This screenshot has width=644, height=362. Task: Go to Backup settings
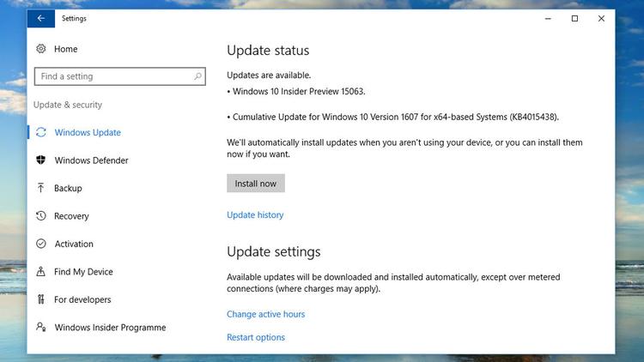[68, 188]
